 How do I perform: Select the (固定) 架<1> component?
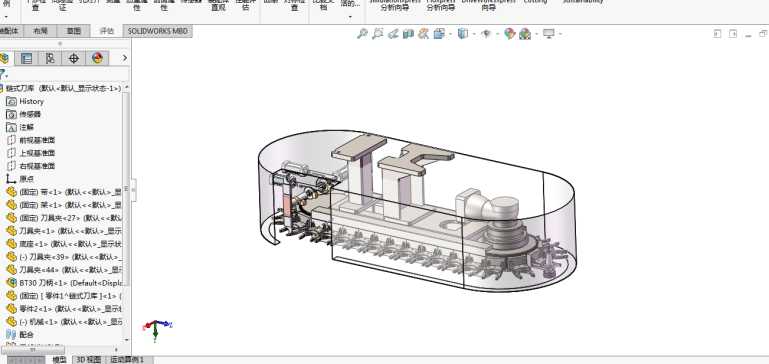tap(64, 205)
